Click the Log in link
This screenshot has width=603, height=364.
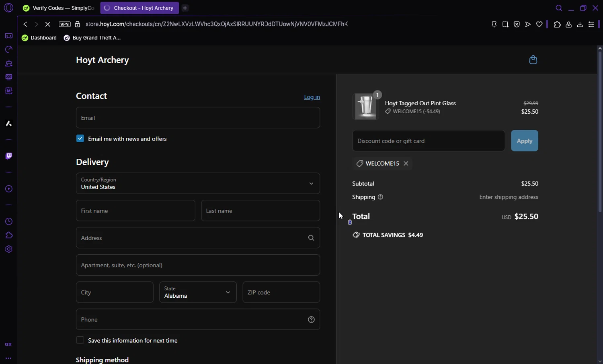pos(312,97)
